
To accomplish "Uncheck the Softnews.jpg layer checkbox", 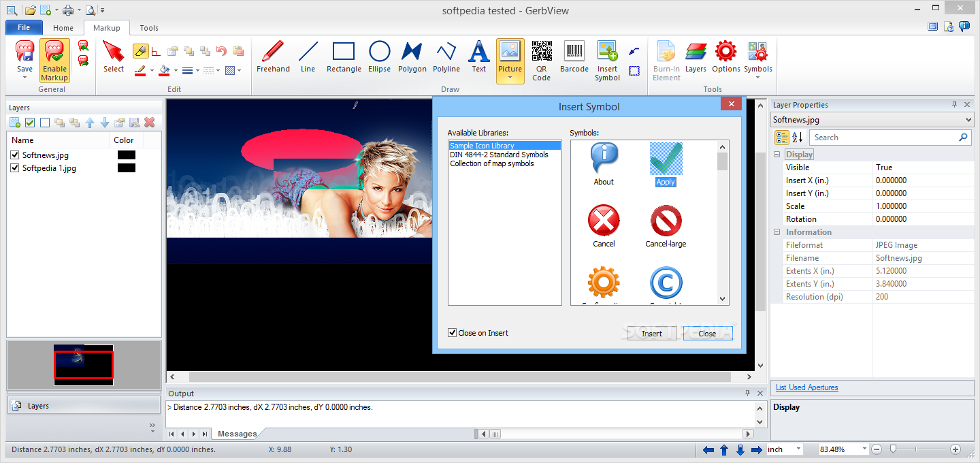I will click(x=15, y=155).
